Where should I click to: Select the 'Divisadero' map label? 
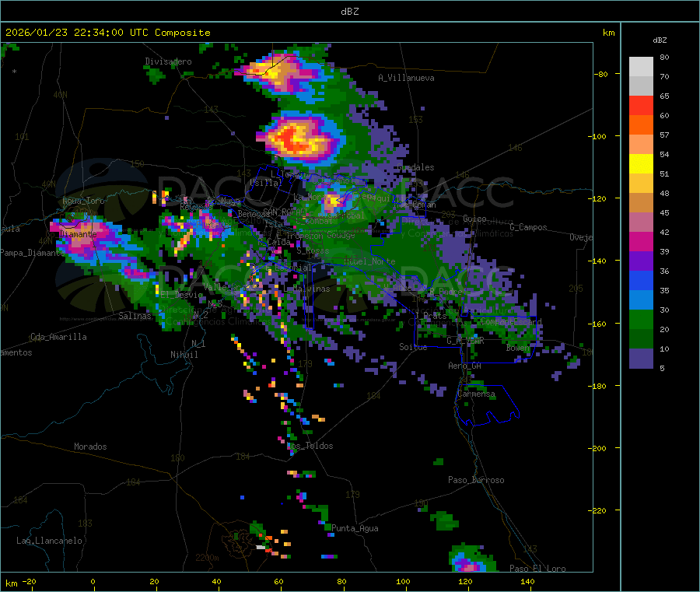tap(168, 61)
